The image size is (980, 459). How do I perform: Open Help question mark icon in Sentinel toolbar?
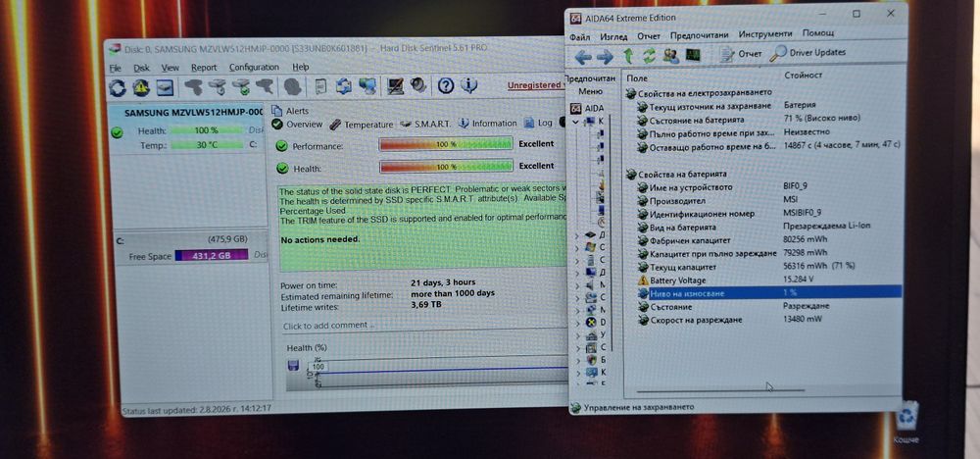[x=446, y=85]
